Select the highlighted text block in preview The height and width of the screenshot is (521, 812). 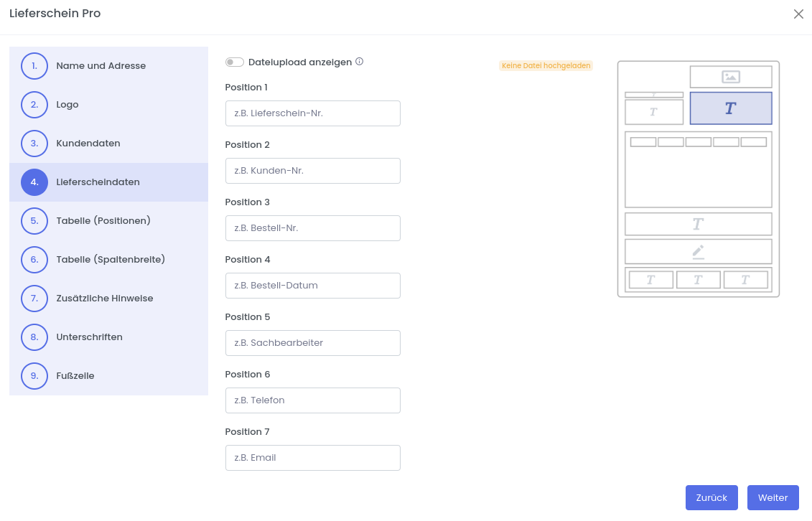(731, 108)
